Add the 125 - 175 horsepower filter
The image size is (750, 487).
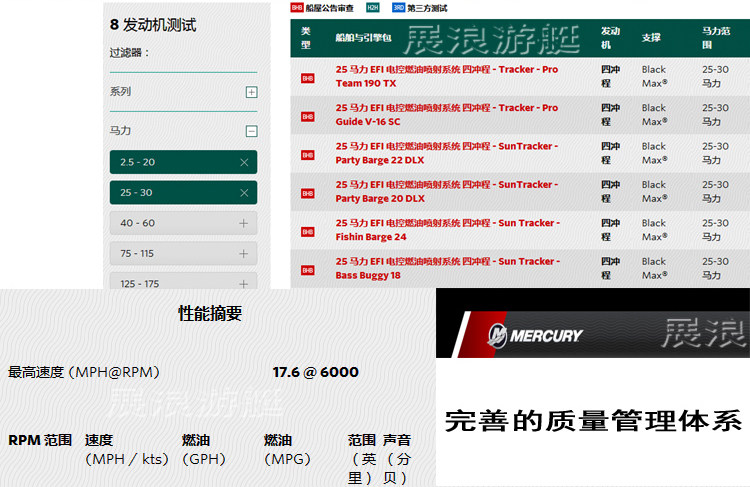pos(243,284)
